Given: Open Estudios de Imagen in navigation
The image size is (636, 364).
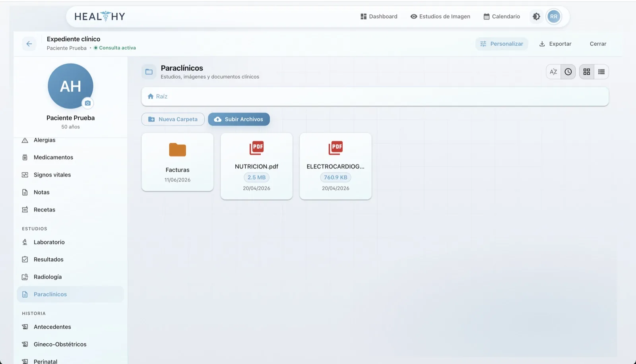Looking at the screenshot, I should [x=440, y=17].
